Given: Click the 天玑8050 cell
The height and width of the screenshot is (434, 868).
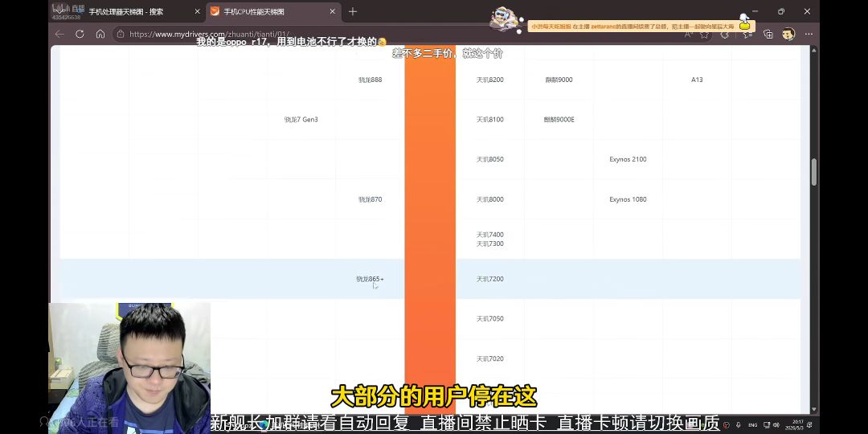Looking at the screenshot, I should (490, 159).
